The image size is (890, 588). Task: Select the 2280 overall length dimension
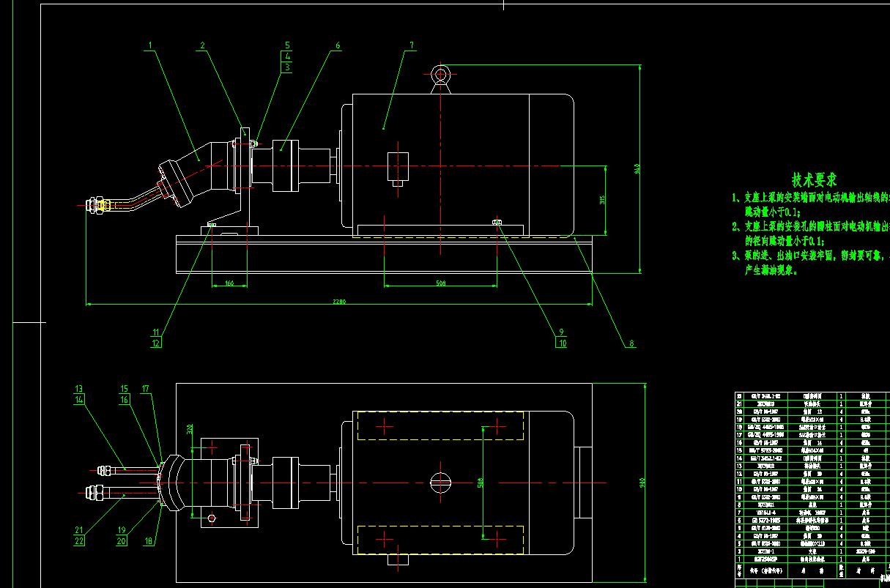339,301
